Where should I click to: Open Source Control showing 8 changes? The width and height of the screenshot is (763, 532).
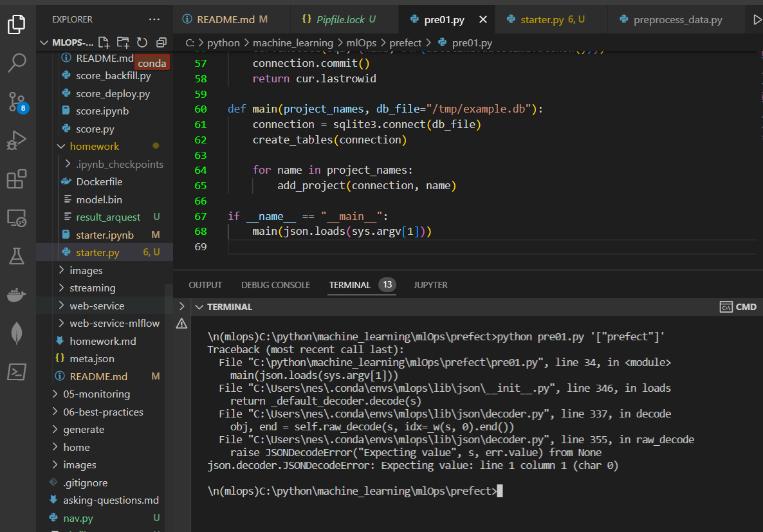pos(17,102)
